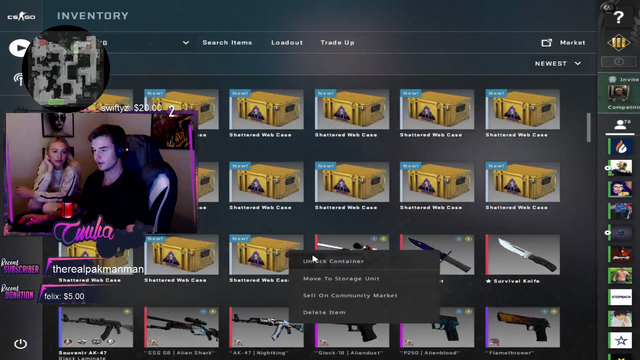This screenshot has width=640, height=360.
Task: Select the Shattered Web Case above Survival Knife
Action: coord(522,186)
